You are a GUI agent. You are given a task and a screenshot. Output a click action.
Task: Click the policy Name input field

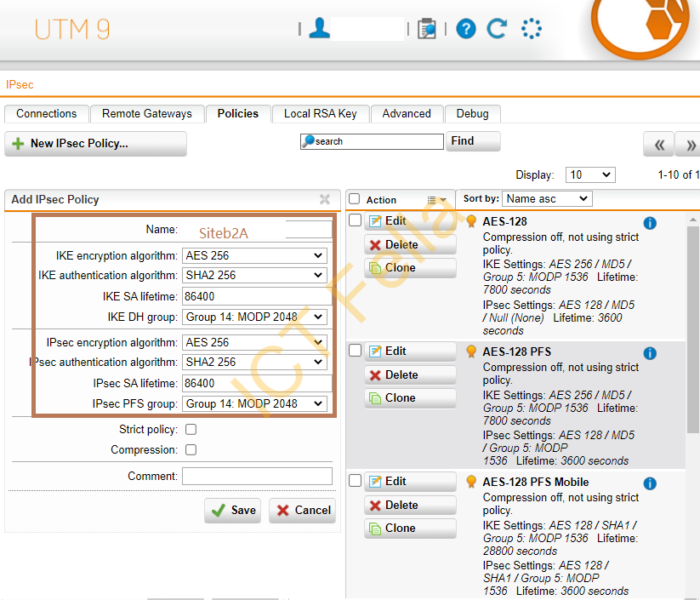pyautogui.click(x=257, y=230)
